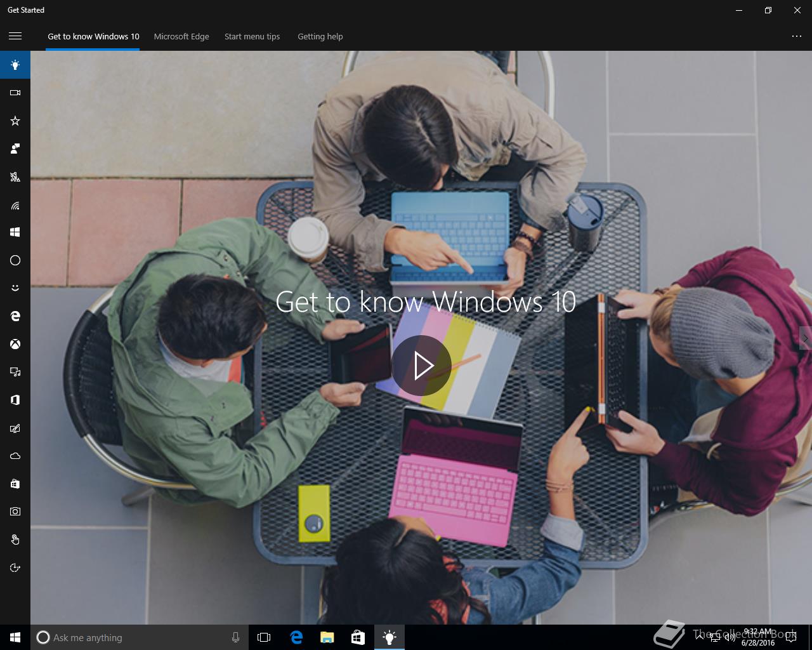Select the personalize screen with pen sidebar icon
Viewport: 812px width, 650px height.
(15, 428)
